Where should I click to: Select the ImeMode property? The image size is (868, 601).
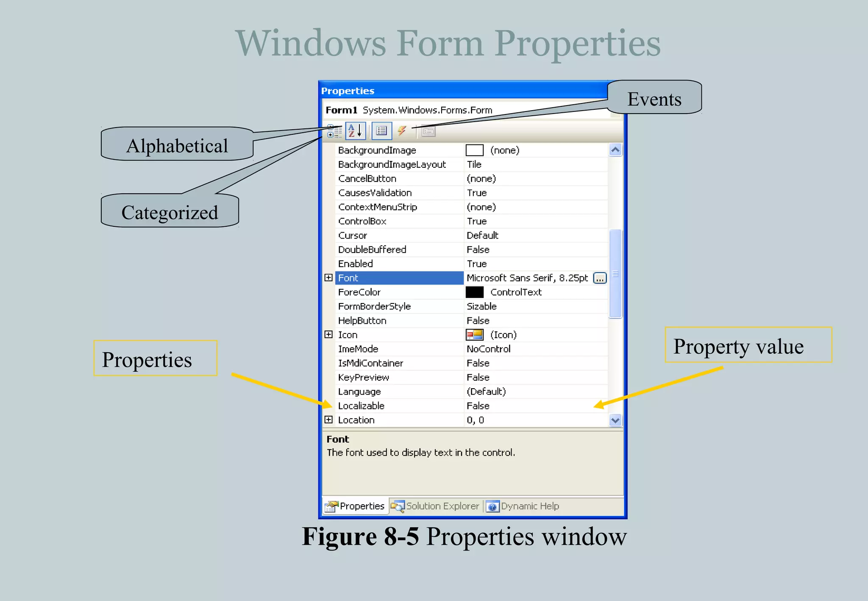click(358, 349)
